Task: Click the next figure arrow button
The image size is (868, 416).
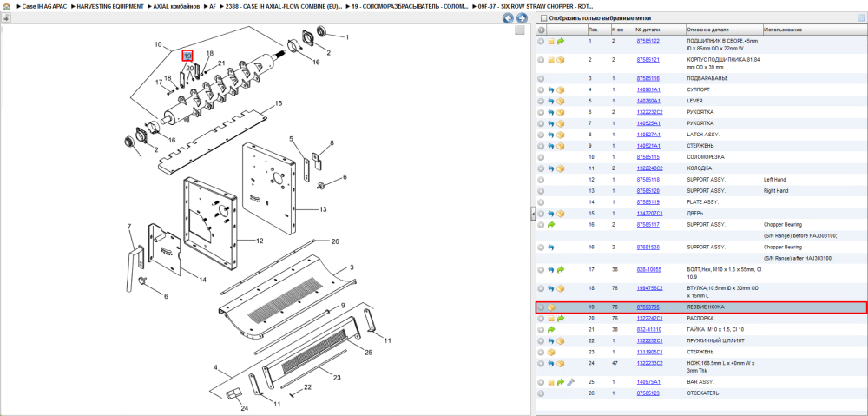Action: click(521, 18)
